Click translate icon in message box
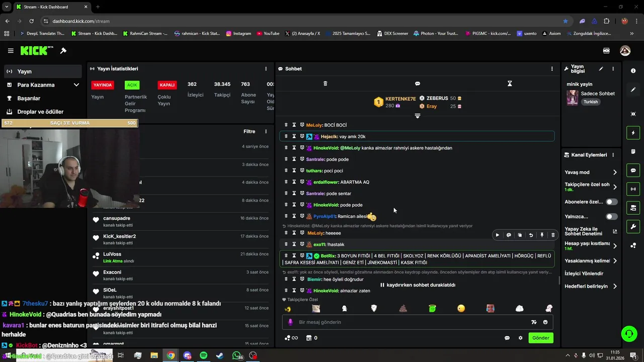Viewport: 644px width, 362px height. [534, 322]
